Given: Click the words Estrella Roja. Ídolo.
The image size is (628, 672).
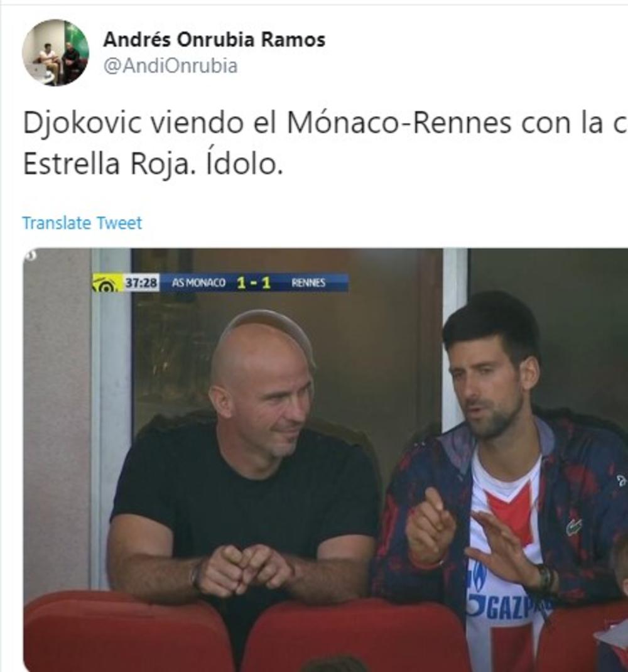Looking at the screenshot, I should 153,164.
